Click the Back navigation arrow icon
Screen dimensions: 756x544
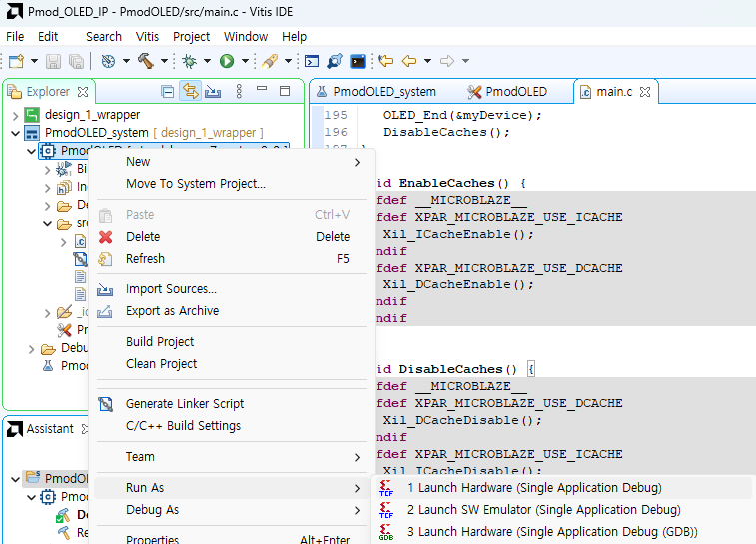pyautogui.click(x=409, y=61)
